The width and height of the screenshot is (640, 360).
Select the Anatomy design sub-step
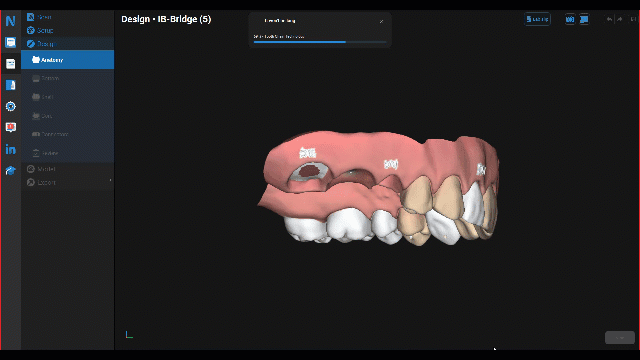tap(68, 60)
